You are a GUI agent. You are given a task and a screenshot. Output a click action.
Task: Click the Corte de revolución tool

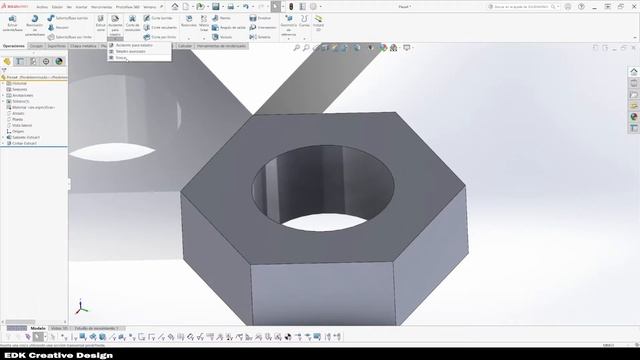coord(132,23)
